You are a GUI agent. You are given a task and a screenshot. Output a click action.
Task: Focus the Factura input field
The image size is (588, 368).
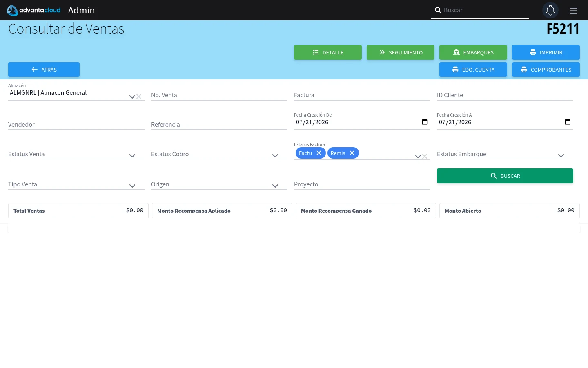(x=362, y=95)
